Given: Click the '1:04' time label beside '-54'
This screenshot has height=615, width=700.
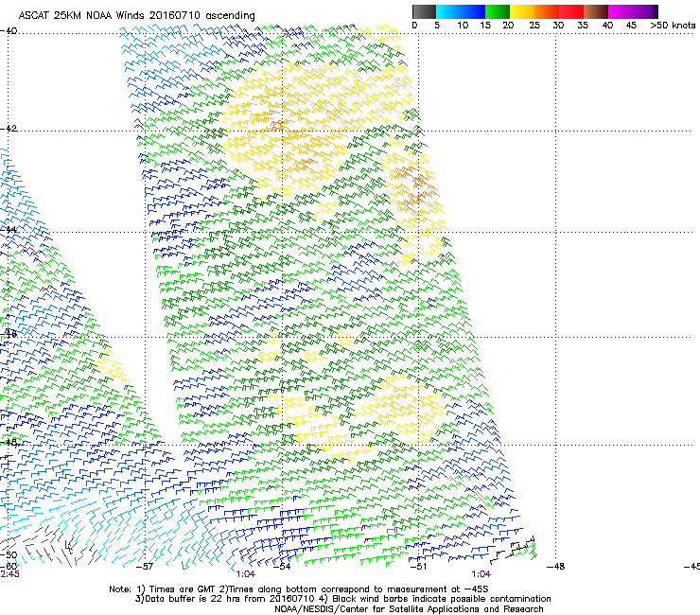Looking at the screenshot, I should [x=246, y=574].
